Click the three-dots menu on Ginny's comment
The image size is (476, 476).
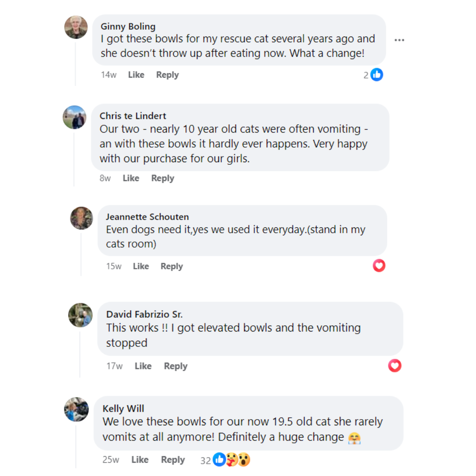(x=399, y=40)
